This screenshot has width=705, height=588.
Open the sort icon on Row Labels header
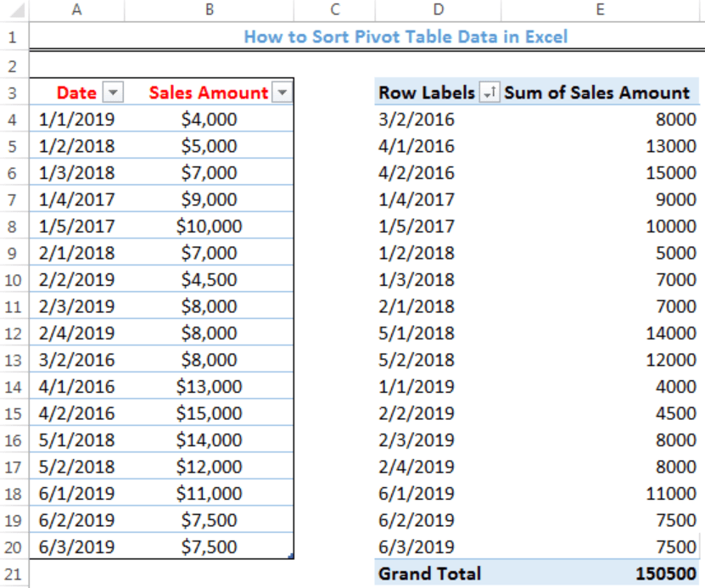[490, 92]
